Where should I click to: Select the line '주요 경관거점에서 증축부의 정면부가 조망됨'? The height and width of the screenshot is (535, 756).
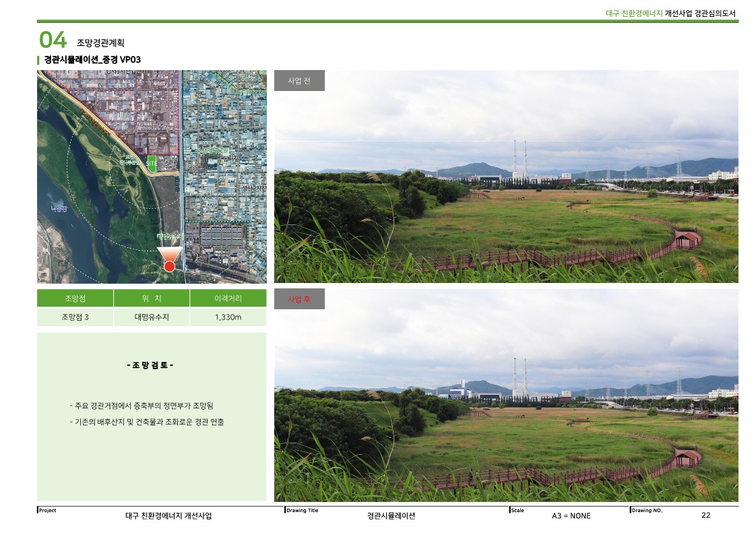[x=144, y=406]
